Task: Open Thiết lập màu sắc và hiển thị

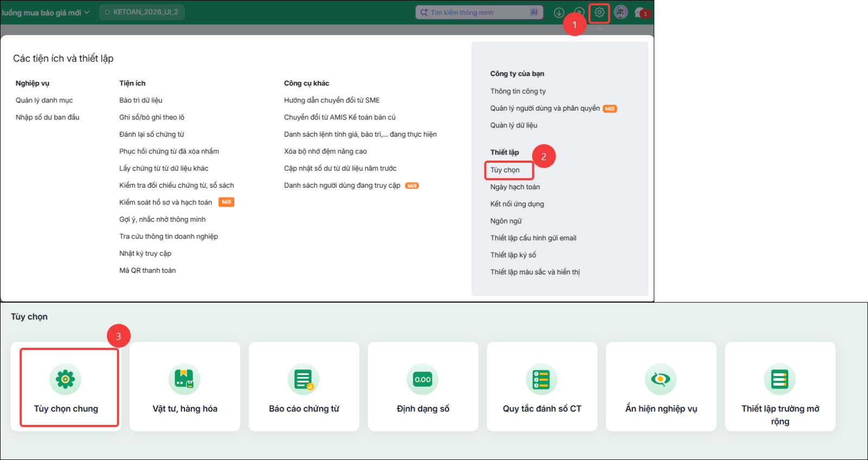Action: [535, 272]
